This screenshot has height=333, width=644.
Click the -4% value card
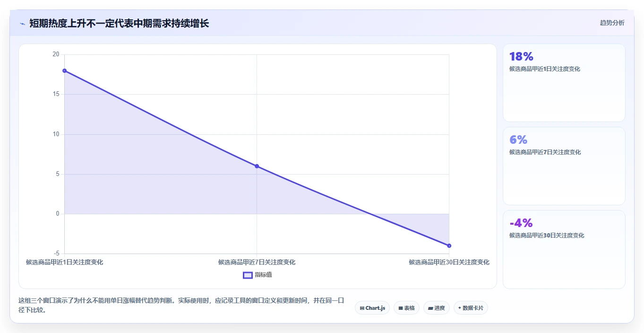click(x=564, y=249)
